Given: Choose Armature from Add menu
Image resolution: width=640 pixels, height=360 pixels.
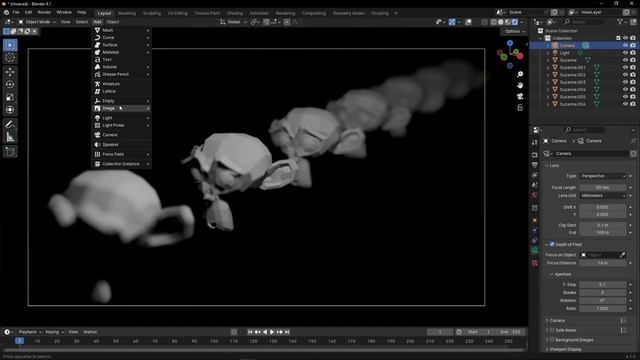Looking at the screenshot, I should coord(122,84).
